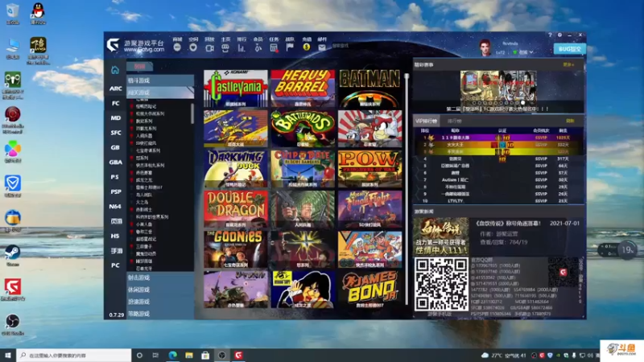Open the Double Dragon game thumbnail
Image resolution: width=644 pixels, height=362 pixels.
coord(235,209)
